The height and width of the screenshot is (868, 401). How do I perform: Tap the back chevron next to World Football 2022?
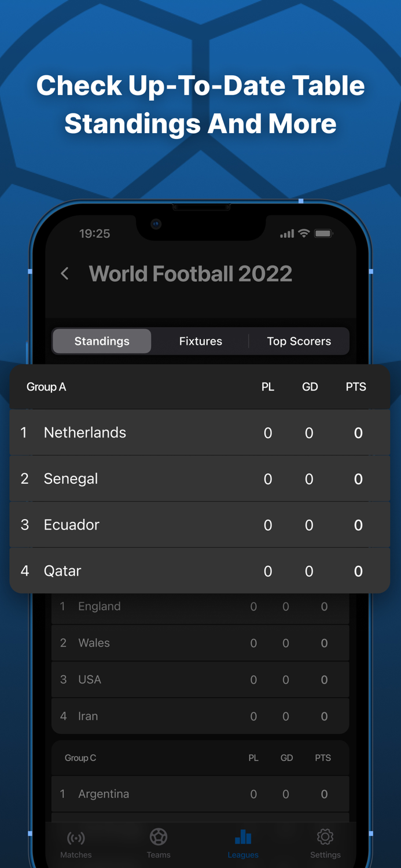point(65,274)
